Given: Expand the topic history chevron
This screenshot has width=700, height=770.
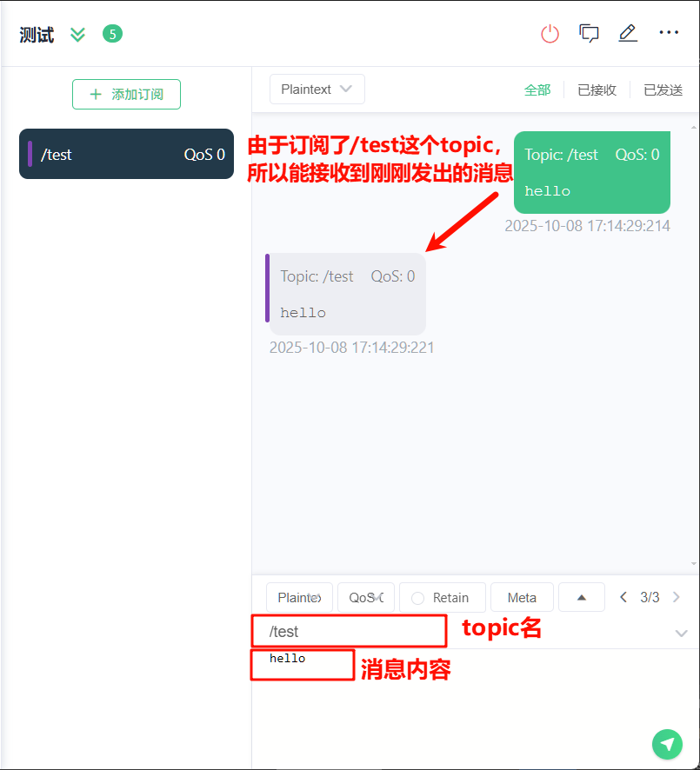Looking at the screenshot, I should 681,633.
